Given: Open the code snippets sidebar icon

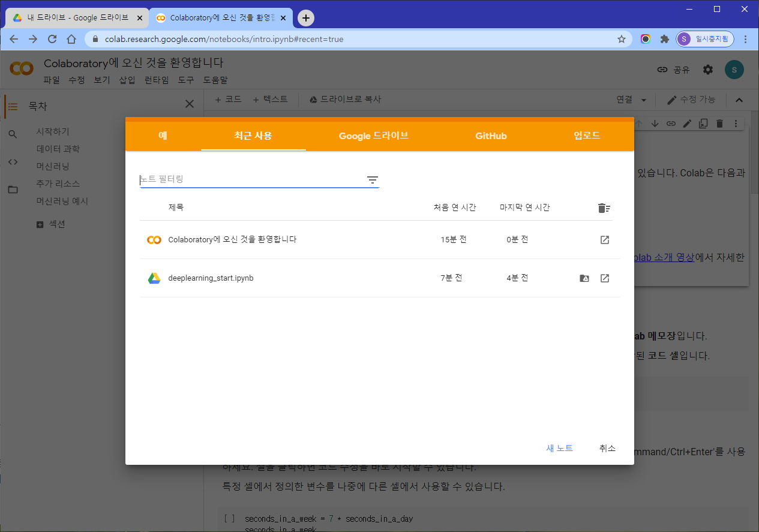Looking at the screenshot, I should 13,162.
